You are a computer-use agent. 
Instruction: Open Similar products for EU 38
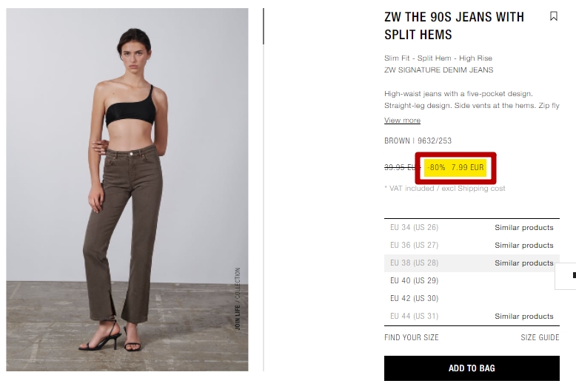coord(524,263)
